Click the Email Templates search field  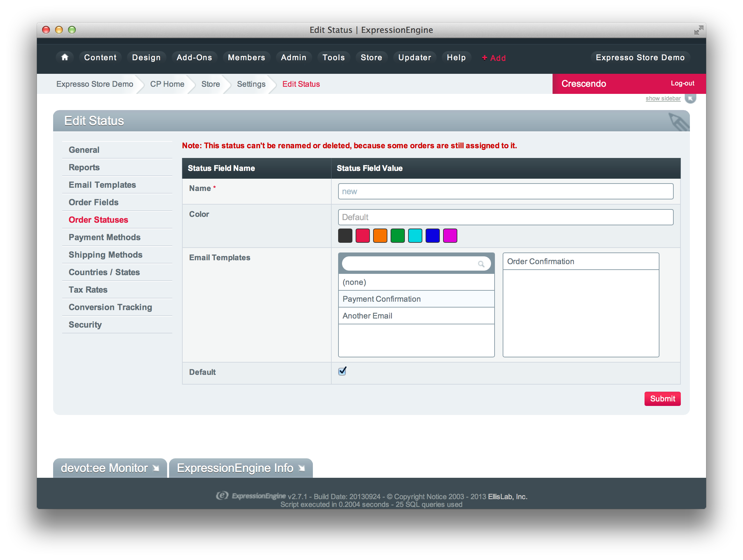coord(416,264)
